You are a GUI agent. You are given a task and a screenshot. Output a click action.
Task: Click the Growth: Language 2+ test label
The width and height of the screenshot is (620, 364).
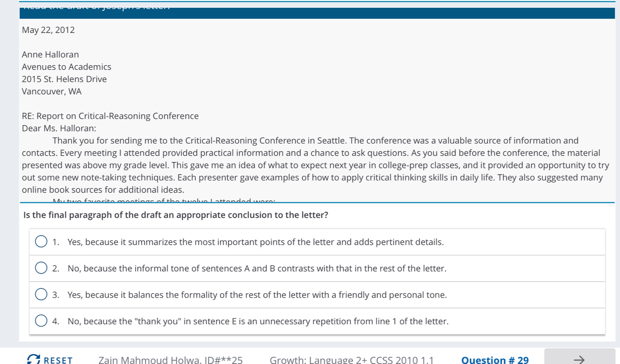(x=351, y=360)
